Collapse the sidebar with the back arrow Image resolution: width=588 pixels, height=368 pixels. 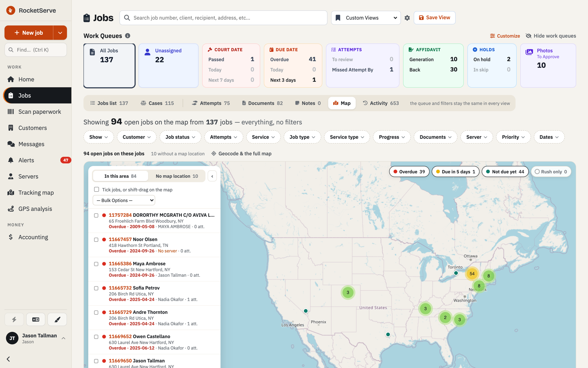(x=8, y=359)
